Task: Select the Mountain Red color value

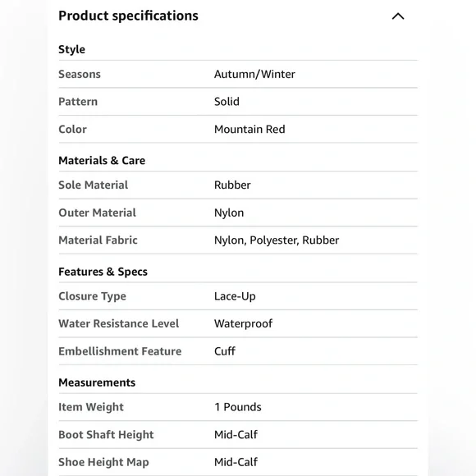Action: (249, 130)
